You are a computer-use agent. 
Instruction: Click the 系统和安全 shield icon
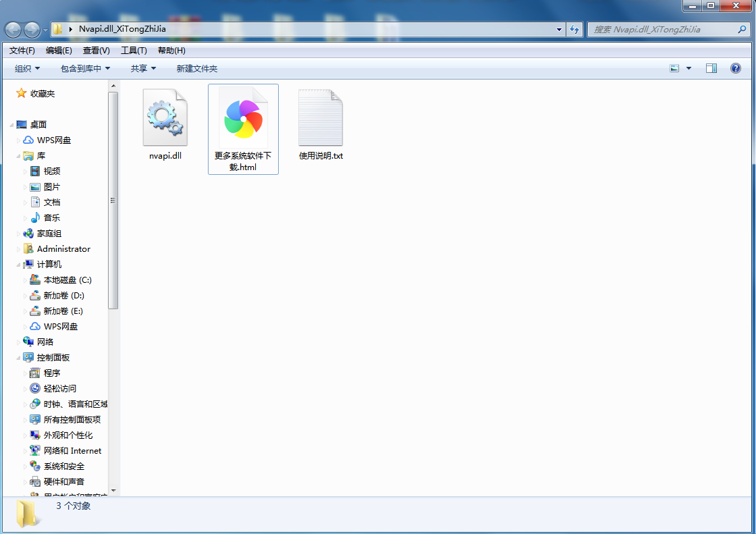pyautogui.click(x=35, y=466)
